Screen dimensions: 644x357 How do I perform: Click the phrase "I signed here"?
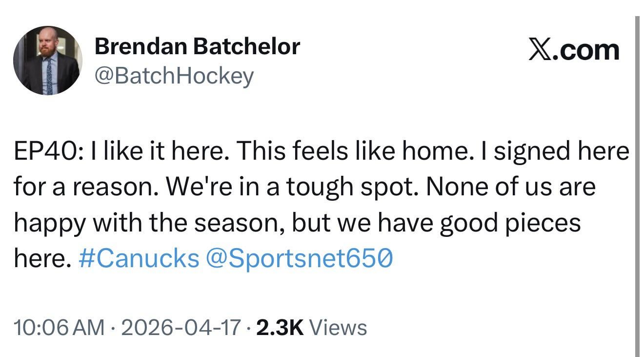click(x=560, y=151)
